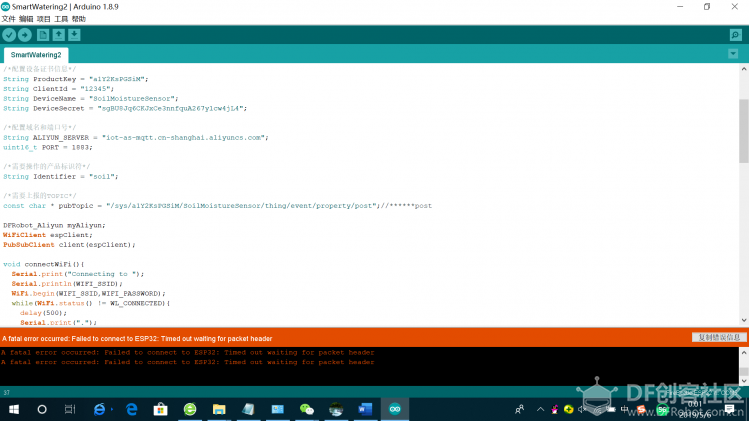Open Cortana search circle in taskbar
Viewport: 749px width, 421px height.
[42, 410]
